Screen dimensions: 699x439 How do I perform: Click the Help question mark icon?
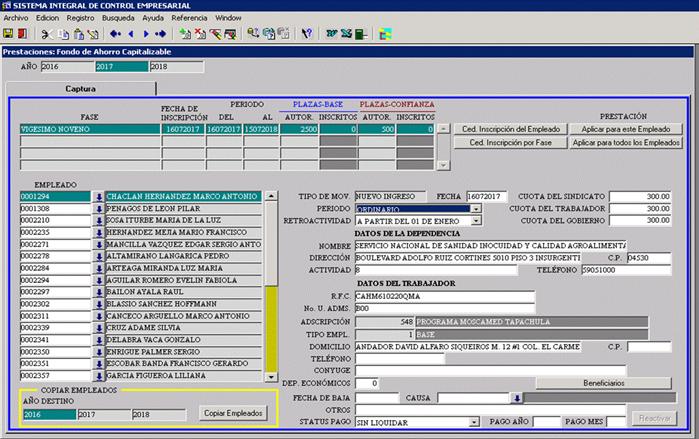point(307,33)
